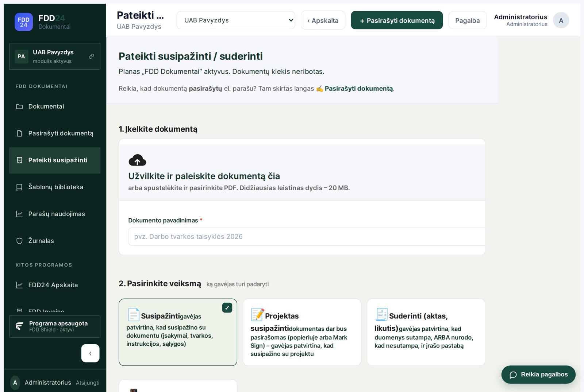Click the chart icon beside Parašų naudojimas

click(x=19, y=214)
